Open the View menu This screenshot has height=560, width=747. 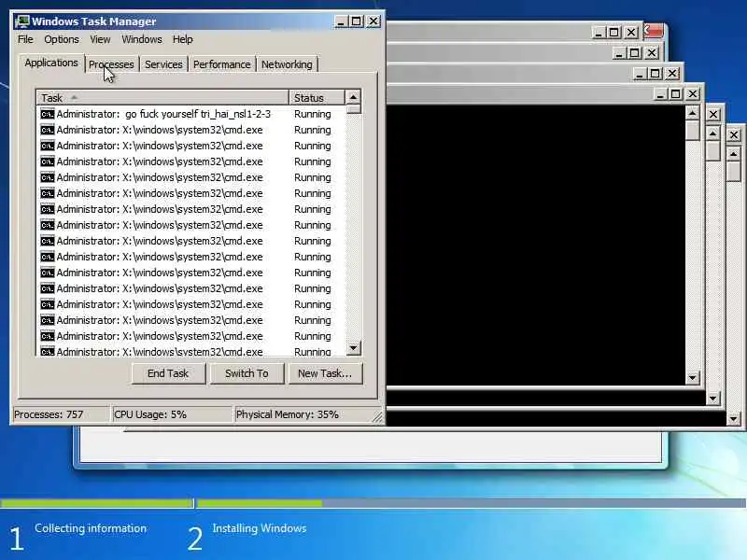pyautogui.click(x=100, y=39)
